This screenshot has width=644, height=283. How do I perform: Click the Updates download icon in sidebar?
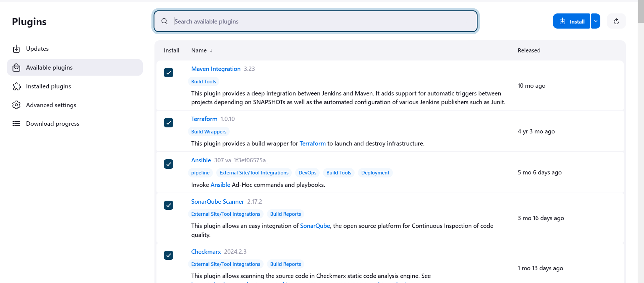click(16, 49)
